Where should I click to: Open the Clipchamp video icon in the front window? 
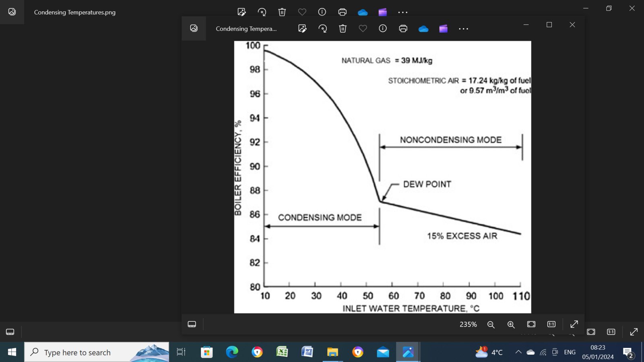coord(443,29)
